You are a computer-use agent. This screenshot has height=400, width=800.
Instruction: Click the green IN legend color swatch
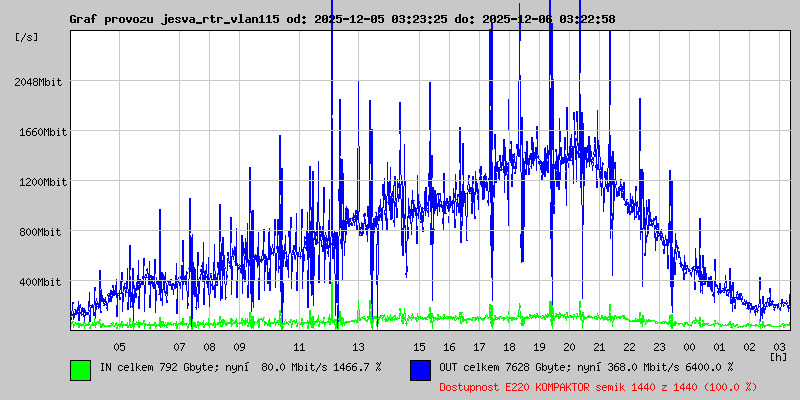(x=80, y=369)
